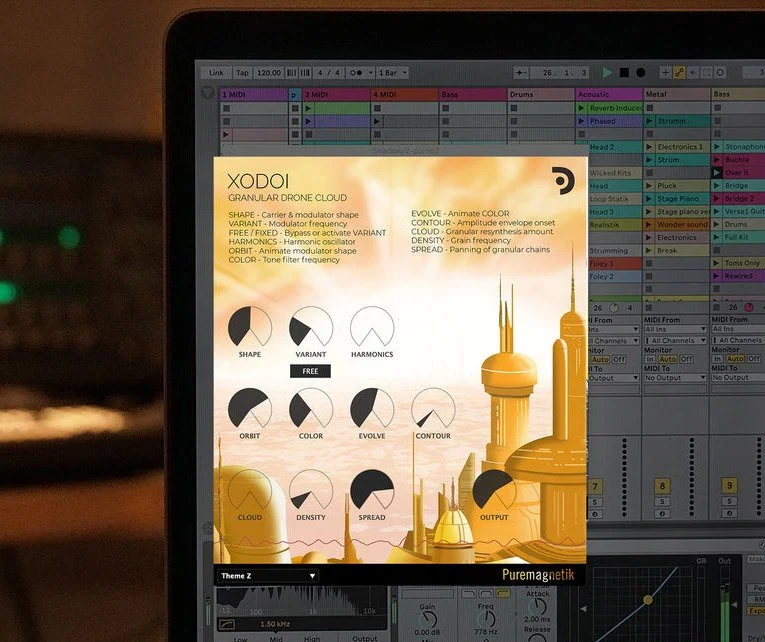Select the 1 MIDI track header
Image resolution: width=765 pixels, height=642 pixels.
[x=254, y=95]
